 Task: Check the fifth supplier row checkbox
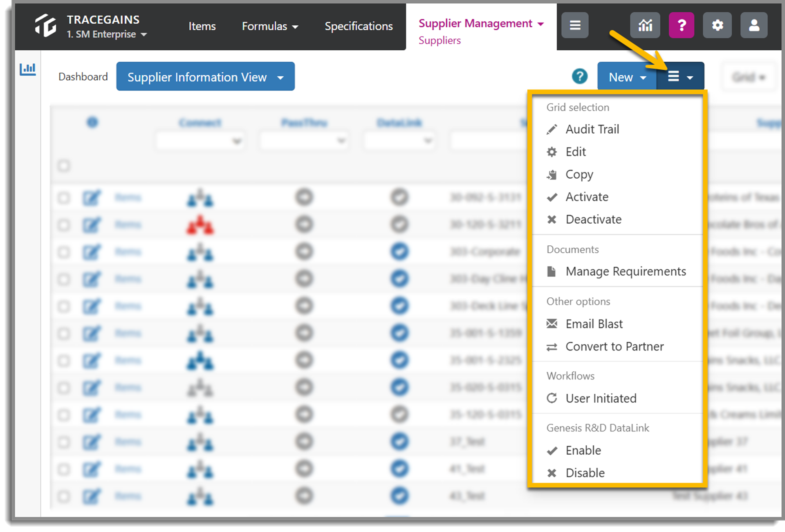pyautogui.click(x=64, y=306)
